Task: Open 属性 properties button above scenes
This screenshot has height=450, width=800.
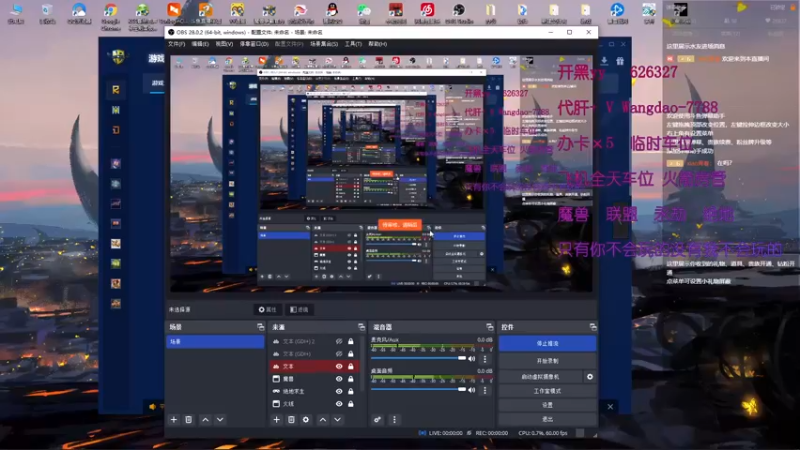Action: [267, 310]
